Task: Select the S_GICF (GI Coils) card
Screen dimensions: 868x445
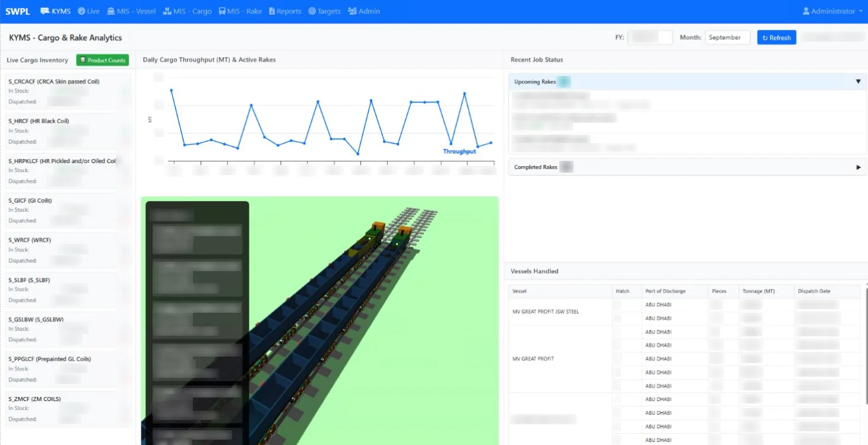Action: point(68,211)
